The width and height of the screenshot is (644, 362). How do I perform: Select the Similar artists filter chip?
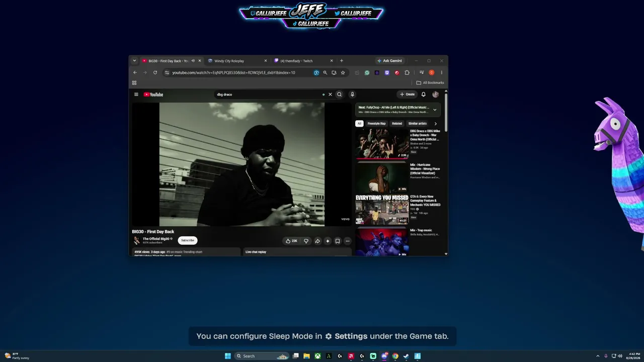(418, 123)
